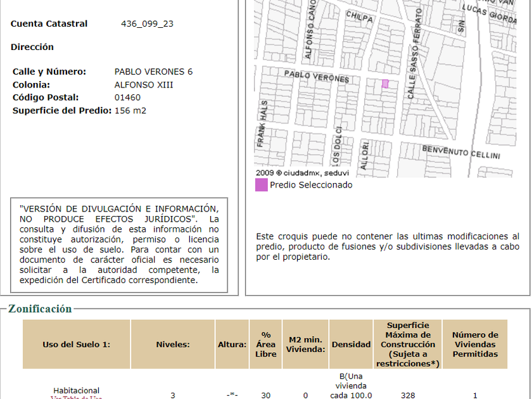Click the LUCAS GIORDA street label on map
The image size is (532, 399).
tap(490, 14)
